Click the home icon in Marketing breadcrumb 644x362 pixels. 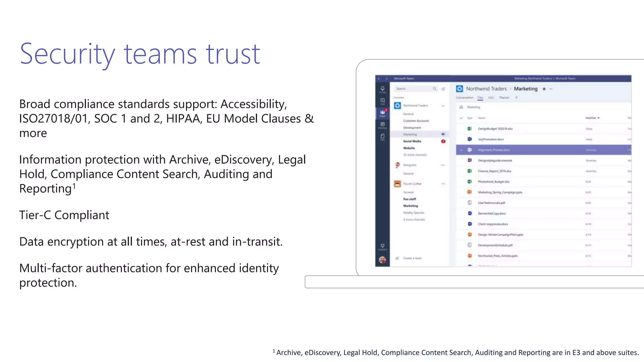coord(461,107)
